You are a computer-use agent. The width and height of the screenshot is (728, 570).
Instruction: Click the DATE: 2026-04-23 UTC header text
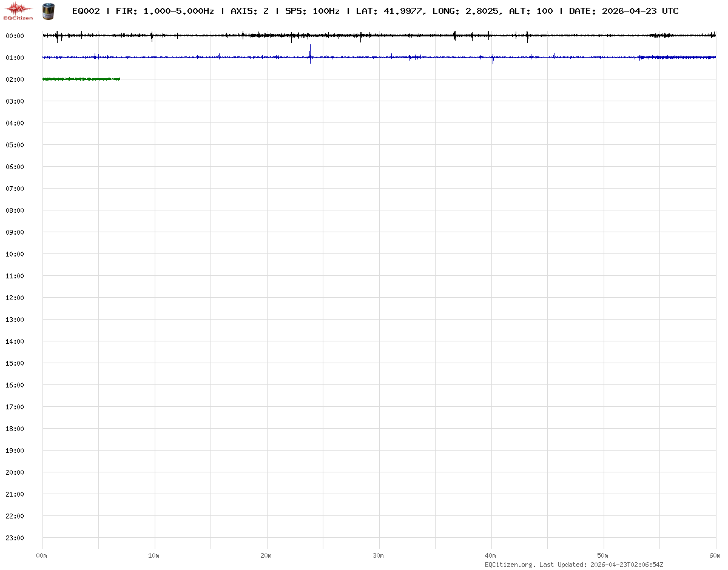pyautogui.click(x=624, y=11)
